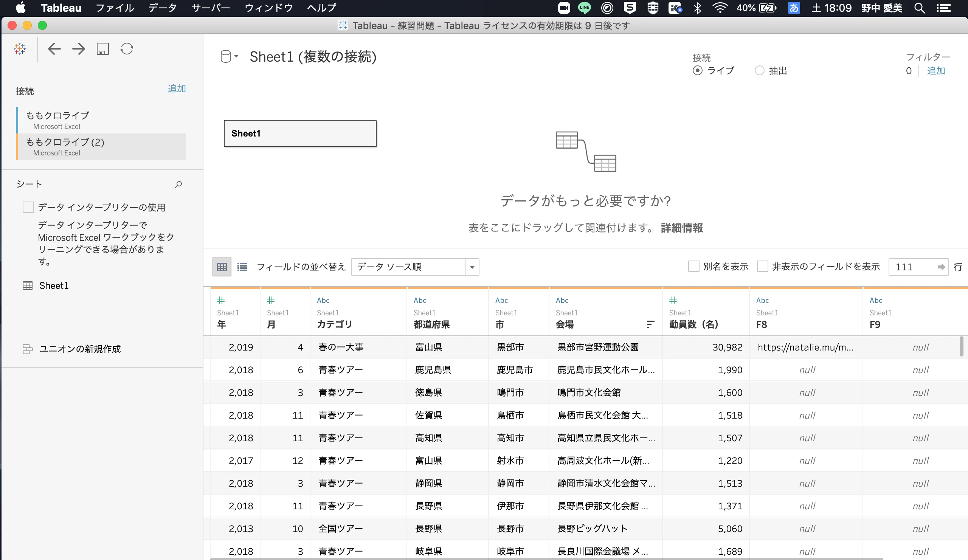Apply row count with arrow icon
Viewport: 968px width, 560px height.
[x=941, y=267]
